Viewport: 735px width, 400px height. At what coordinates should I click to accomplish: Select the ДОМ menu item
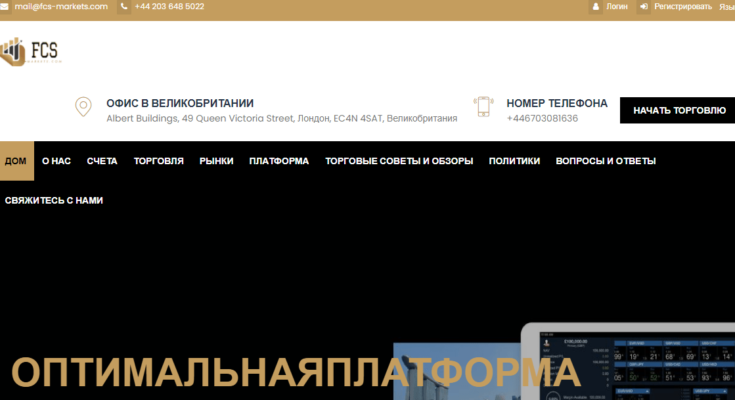click(16, 161)
